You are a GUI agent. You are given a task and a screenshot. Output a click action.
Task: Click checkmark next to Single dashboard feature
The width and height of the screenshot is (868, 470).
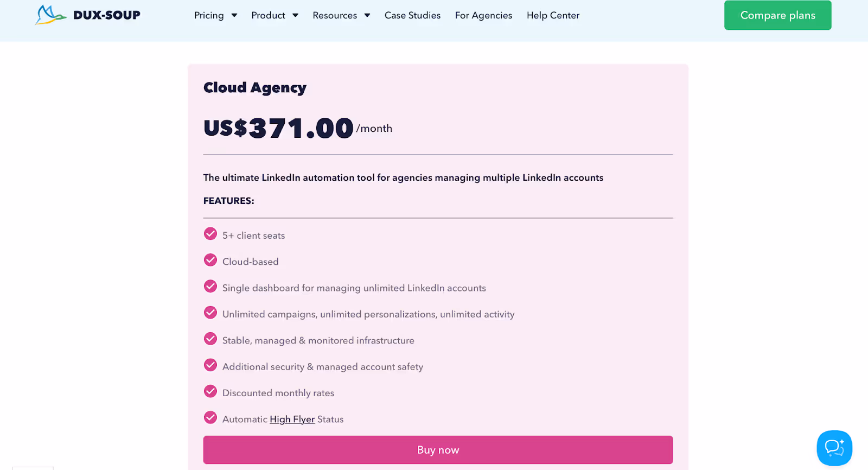coord(210,286)
